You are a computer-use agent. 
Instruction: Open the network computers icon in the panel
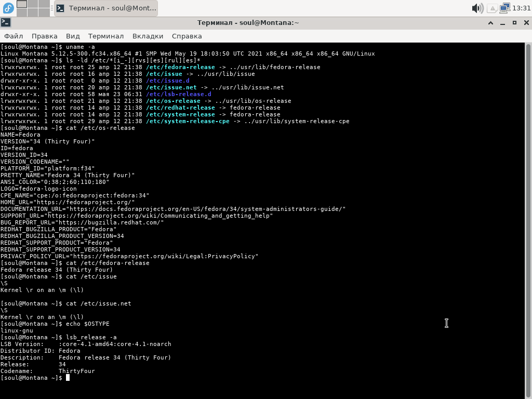tap(505, 8)
